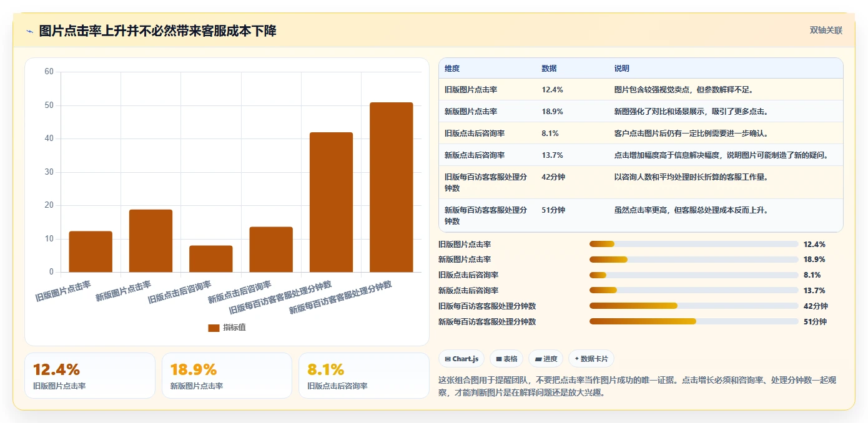This screenshot has height=423, width=868.
Task: Click the 13.7% value in table
Action: [x=553, y=155]
